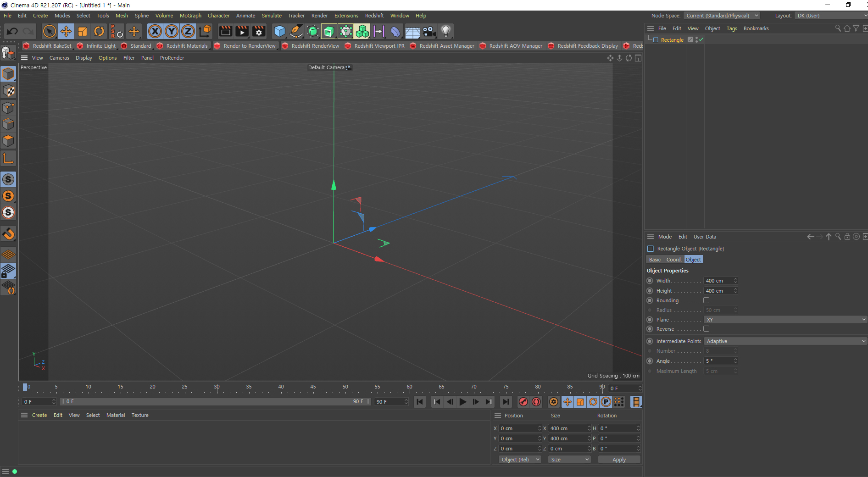The image size is (868, 477).
Task: Select Rectangle in Object Manager
Action: 672,40
